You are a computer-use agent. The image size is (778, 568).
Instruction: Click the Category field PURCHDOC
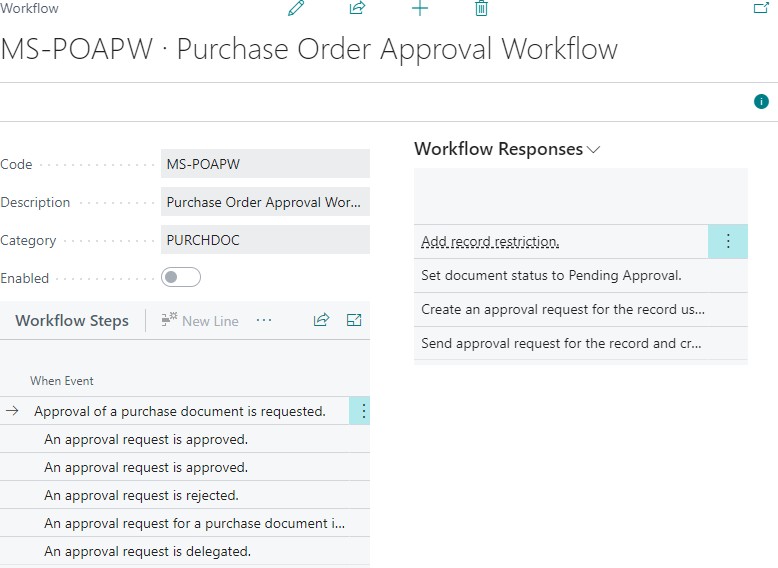265,240
